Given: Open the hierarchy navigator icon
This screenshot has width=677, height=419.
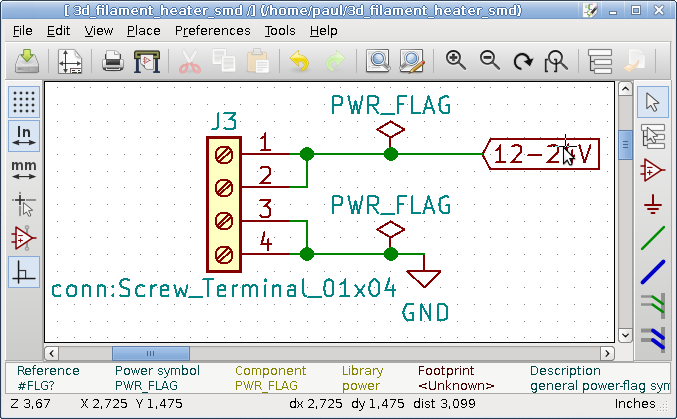Looking at the screenshot, I should [600, 61].
